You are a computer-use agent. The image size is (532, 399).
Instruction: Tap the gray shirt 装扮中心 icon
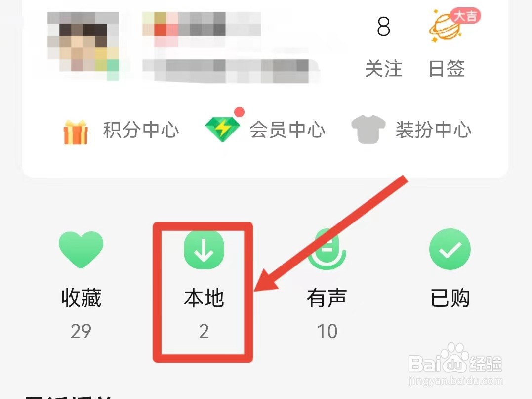click(368, 129)
